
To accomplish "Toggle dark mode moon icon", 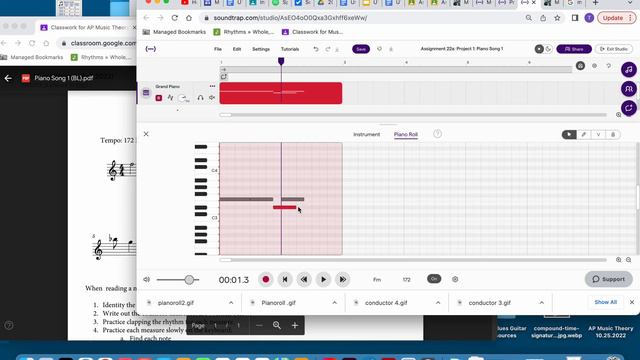I will (548, 49).
